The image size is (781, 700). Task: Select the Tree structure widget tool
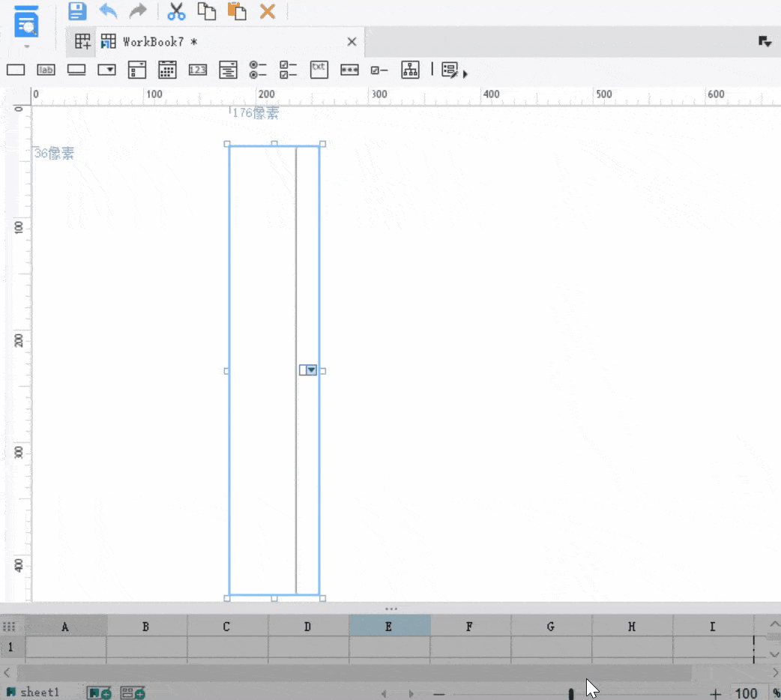[x=410, y=70]
